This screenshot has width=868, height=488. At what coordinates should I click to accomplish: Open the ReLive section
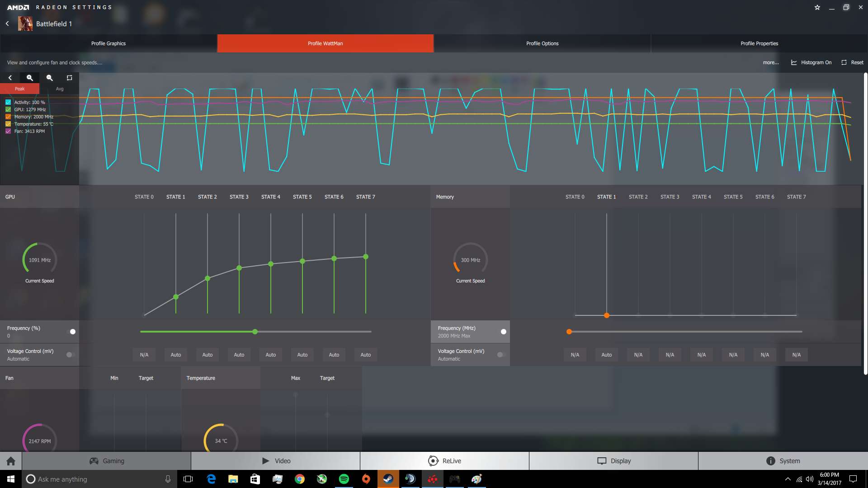(x=445, y=461)
